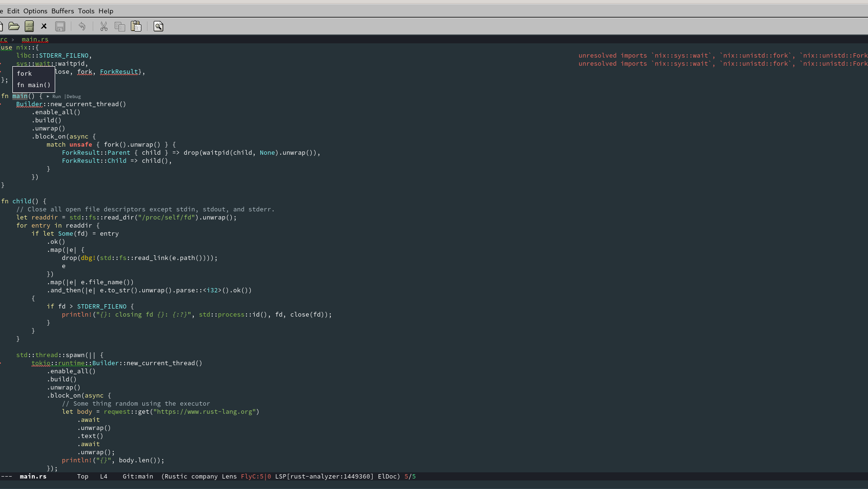The width and height of the screenshot is (868, 489).
Task: Save buffer with the floppy disk icon
Action: click(x=60, y=26)
